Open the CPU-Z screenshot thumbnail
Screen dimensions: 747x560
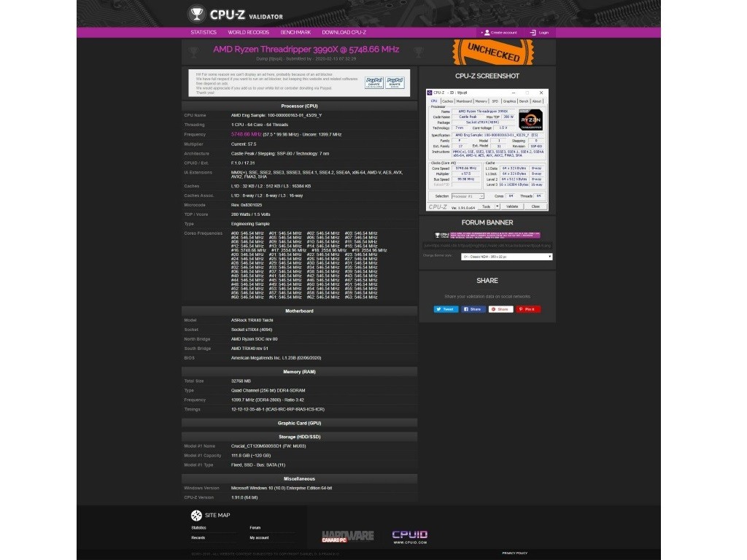(487, 150)
